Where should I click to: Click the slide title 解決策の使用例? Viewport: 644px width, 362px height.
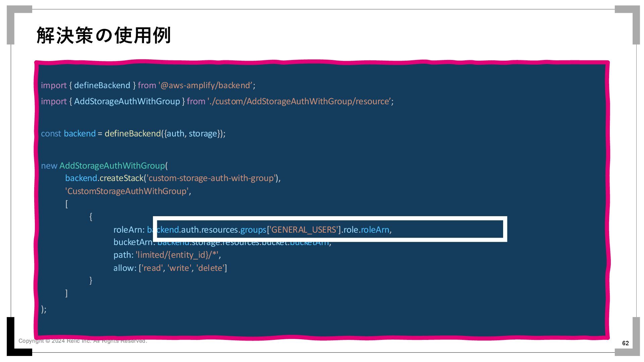click(x=104, y=35)
